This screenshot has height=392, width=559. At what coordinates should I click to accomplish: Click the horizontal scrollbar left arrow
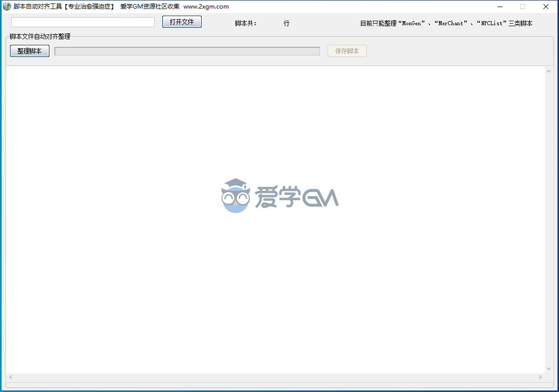tap(11, 377)
